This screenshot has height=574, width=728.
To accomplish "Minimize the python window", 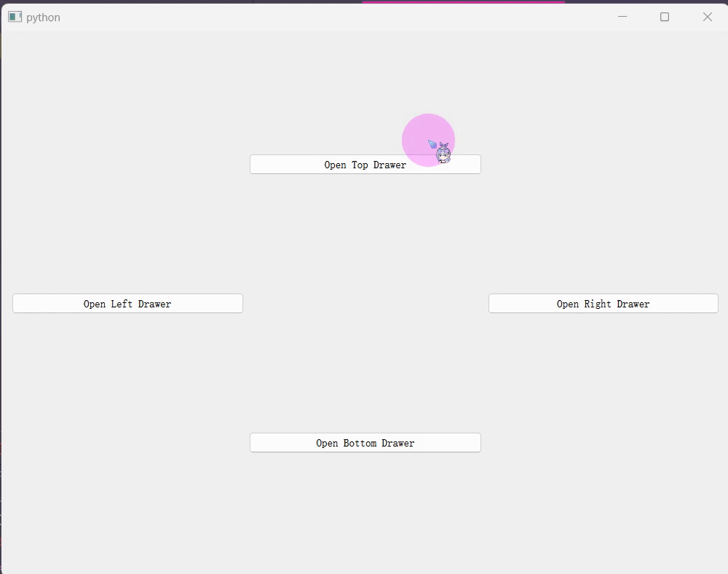I will (622, 17).
